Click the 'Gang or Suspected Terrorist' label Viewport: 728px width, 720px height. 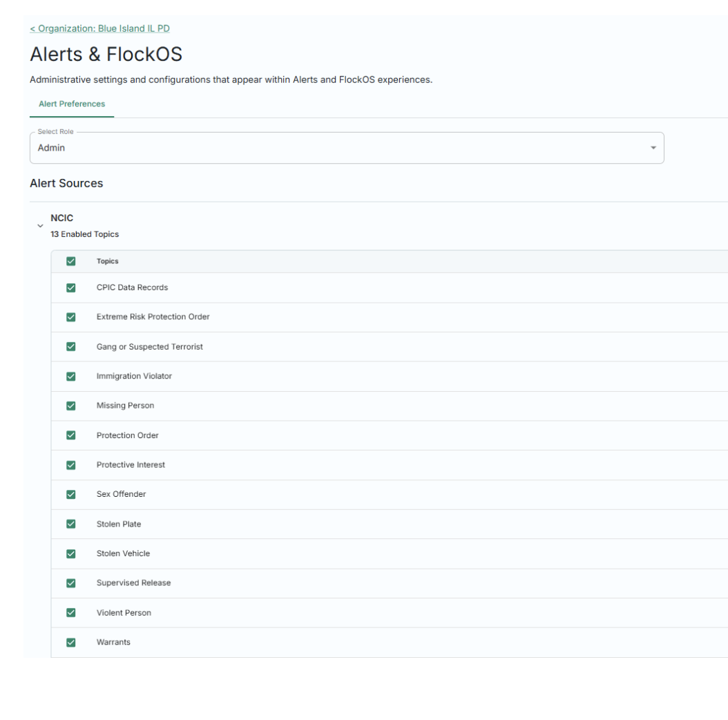[149, 347]
